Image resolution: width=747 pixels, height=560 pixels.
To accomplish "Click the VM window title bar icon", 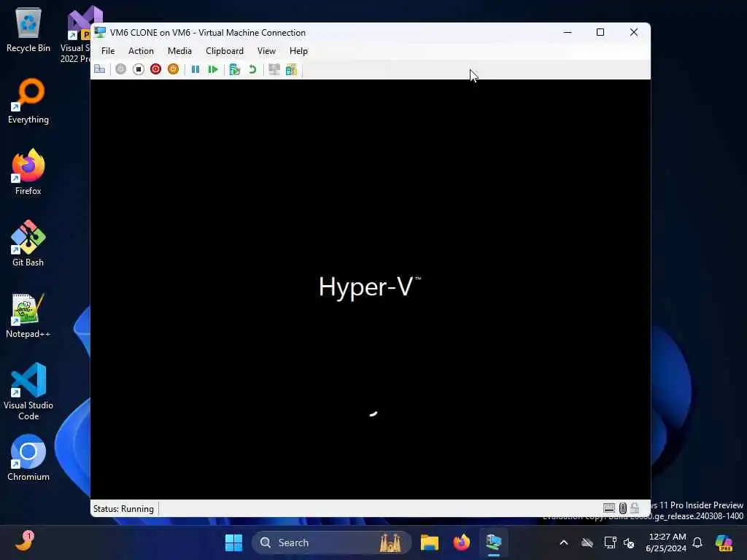I will point(100,32).
